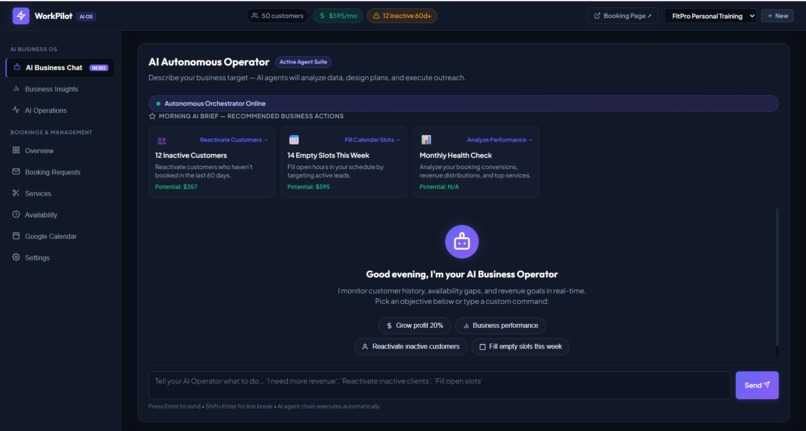This screenshot has width=806, height=431.
Task: Click the Google Calendar icon in sidebar
Action: [16, 236]
